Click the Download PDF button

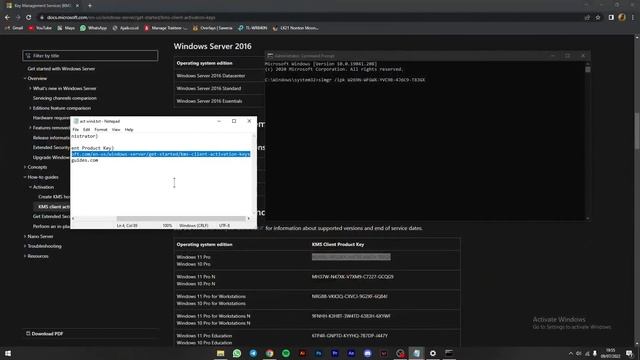pyautogui.click(x=44, y=333)
